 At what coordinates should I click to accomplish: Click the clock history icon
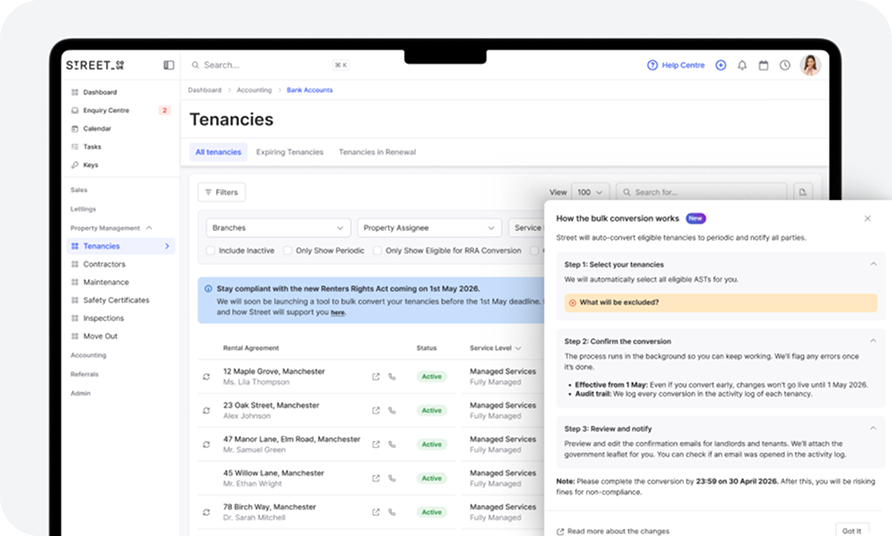pyautogui.click(x=785, y=65)
